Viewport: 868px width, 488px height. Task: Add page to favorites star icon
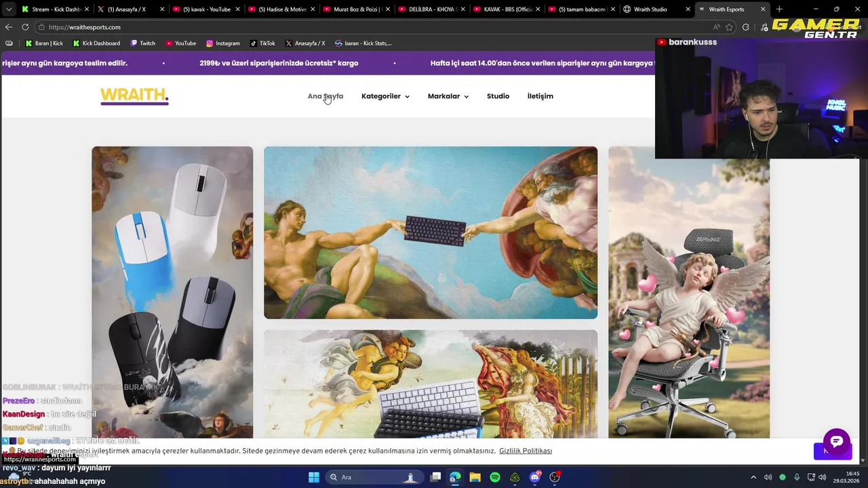(x=729, y=27)
